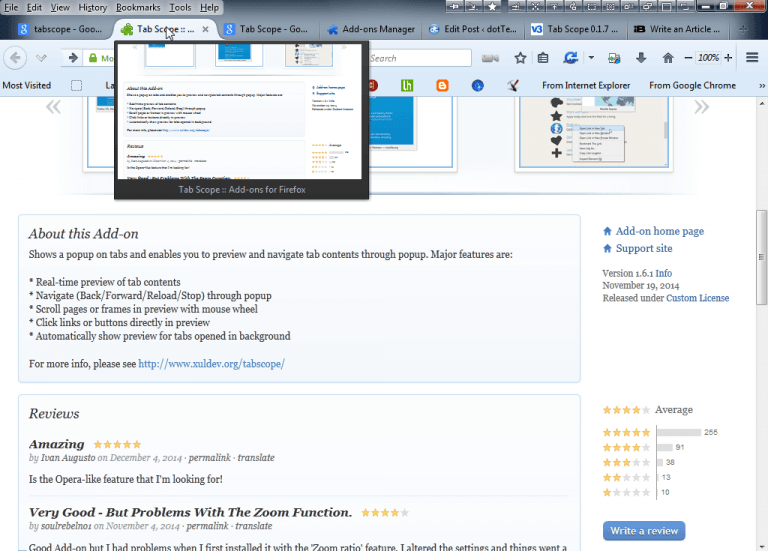The image size is (768, 551).
Task: Switch to the Add-ons Manager tab
Action: click(371, 29)
